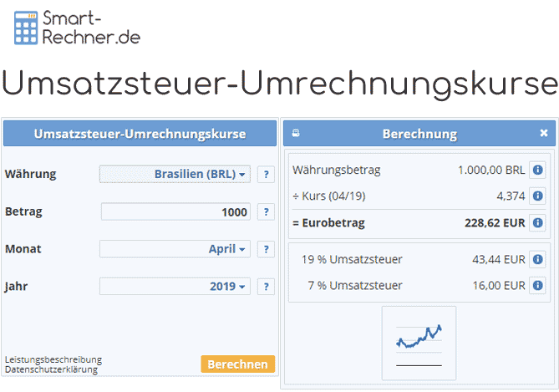559x392 pixels.
Task: Show info for Kurs (04/19) row
Action: (537, 196)
